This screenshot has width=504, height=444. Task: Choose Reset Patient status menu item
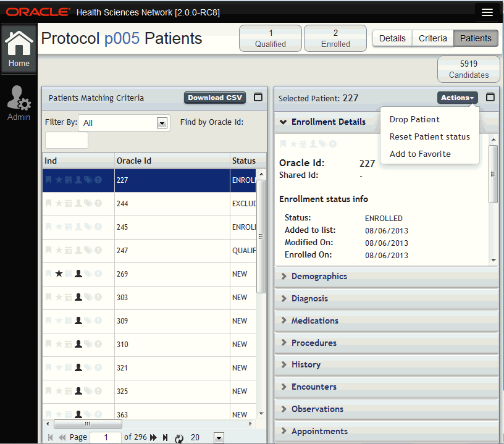429,136
